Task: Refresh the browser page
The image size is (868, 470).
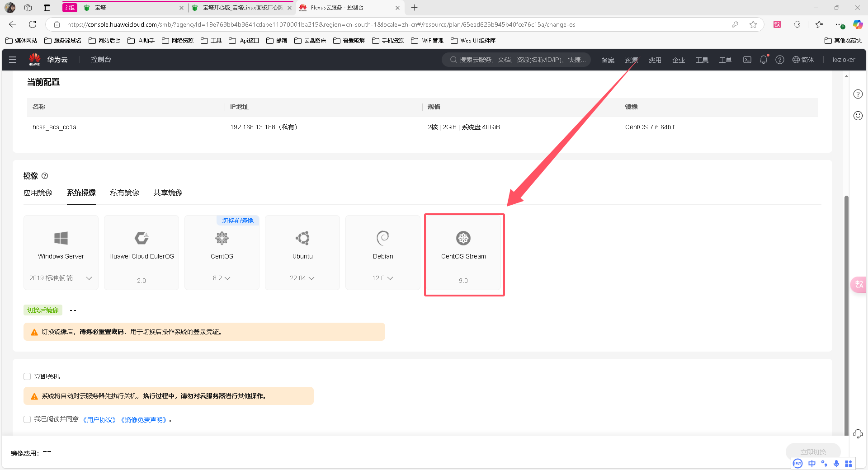Action: (33, 24)
